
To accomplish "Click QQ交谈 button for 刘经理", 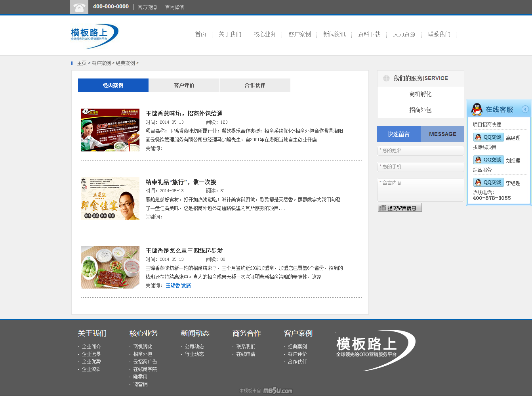I will pyautogui.click(x=488, y=160).
